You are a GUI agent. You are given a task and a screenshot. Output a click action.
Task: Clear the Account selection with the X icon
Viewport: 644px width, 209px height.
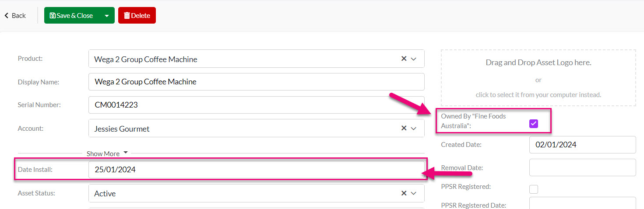tap(404, 128)
